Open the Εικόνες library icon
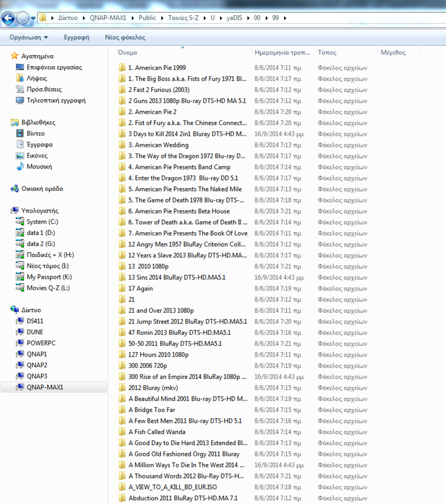 [20, 155]
